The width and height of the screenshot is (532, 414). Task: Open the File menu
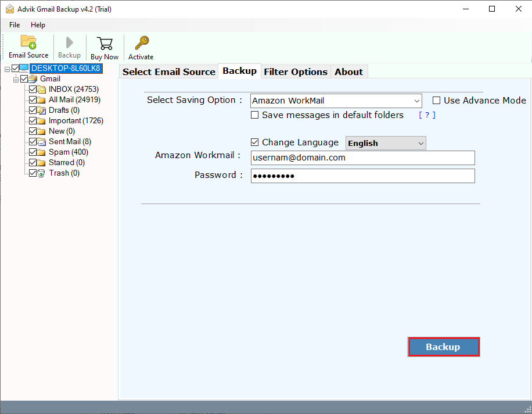pos(15,25)
